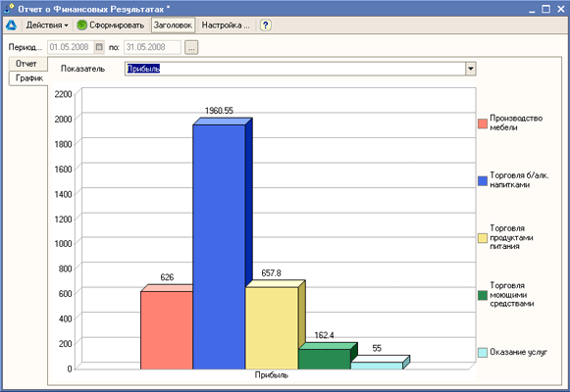This screenshot has height=392, width=570.
Task: Click the start date field 01.05.2008
Action: coord(71,47)
